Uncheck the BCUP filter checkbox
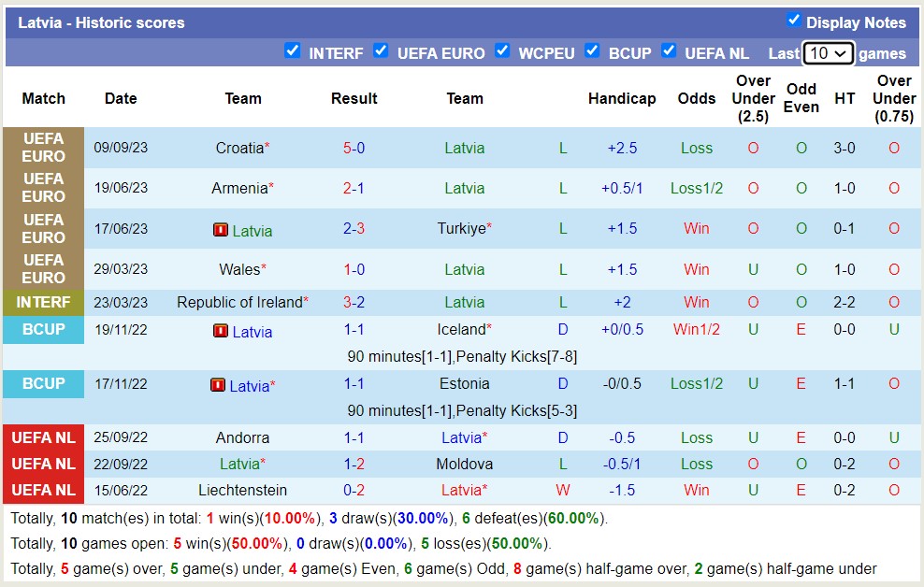The width and height of the screenshot is (924, 587). (x=592, y=51)
